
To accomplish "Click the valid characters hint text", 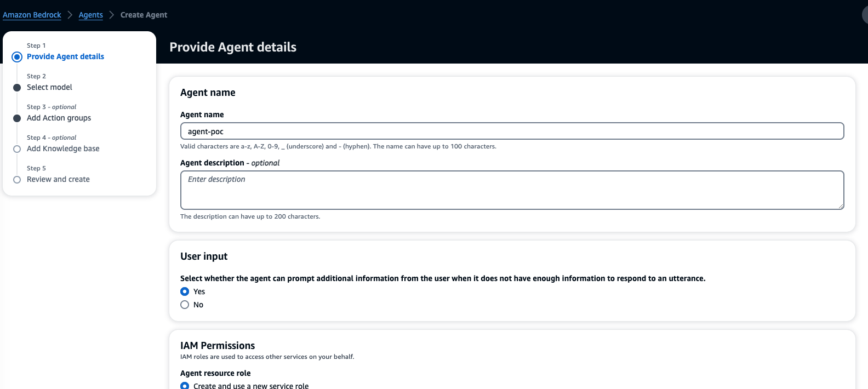I will pyautogui.click(x=338, y=146).
